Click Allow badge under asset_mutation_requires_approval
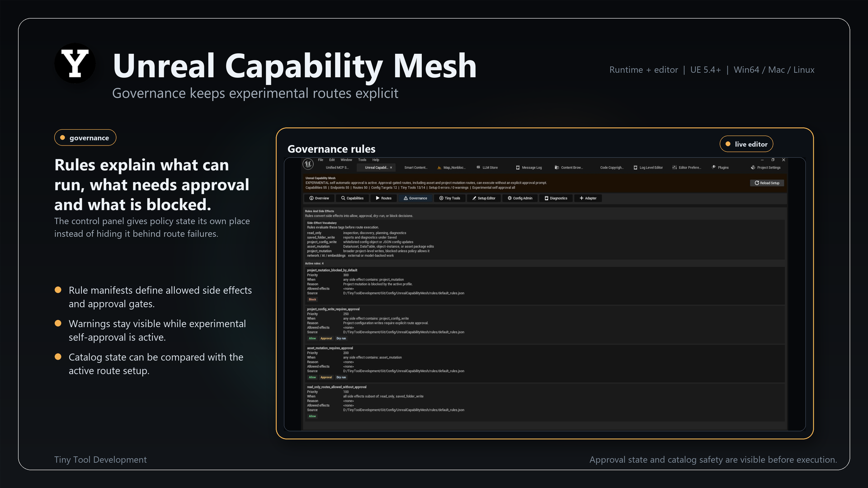The width and height of the screenshot is (868, 488). (x=312, y=377)
